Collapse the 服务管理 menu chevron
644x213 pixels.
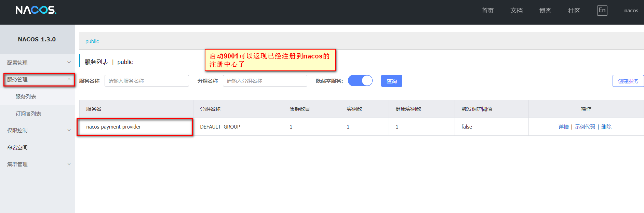pyautogui.click(x=69, y=79)
